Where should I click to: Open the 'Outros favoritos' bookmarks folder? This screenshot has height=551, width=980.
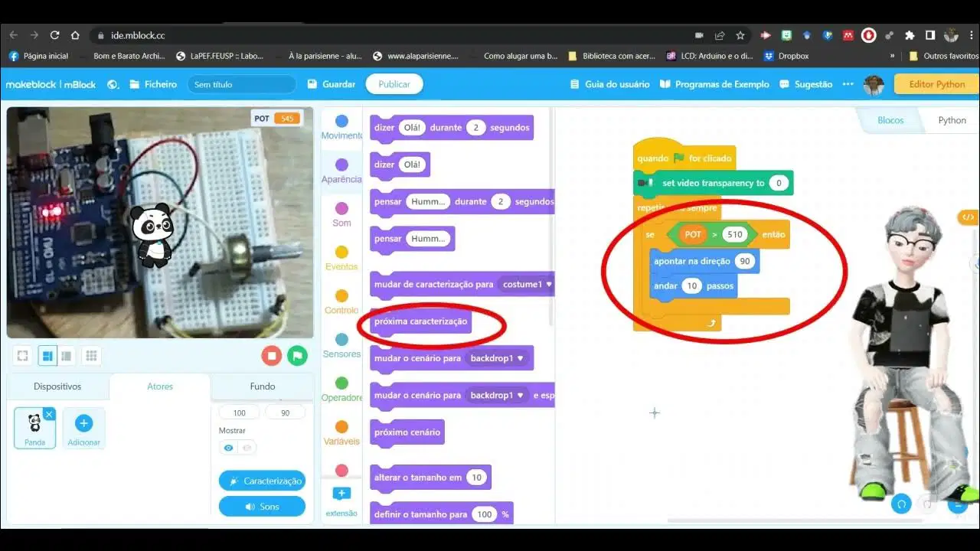click(944, 56)
